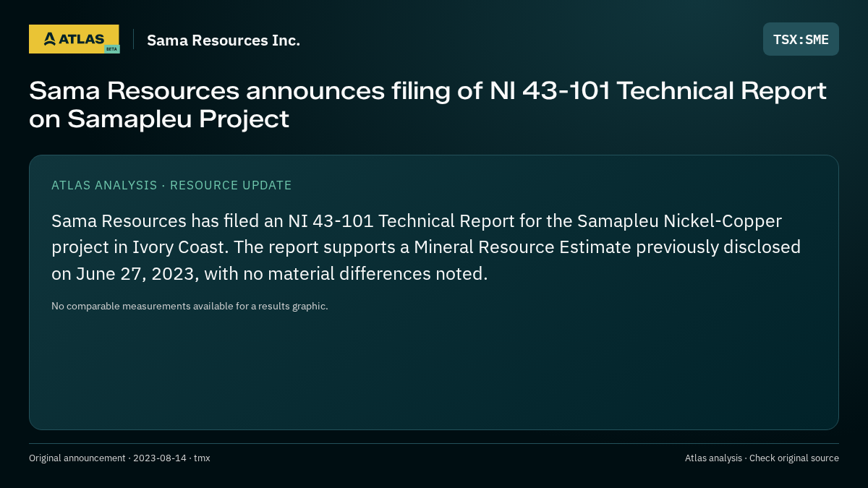Click the 'No comparable measurements available' note

190,306
